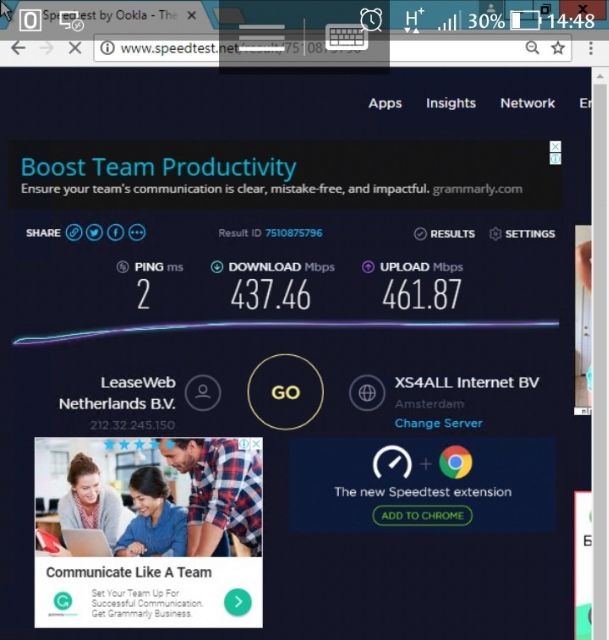Viewport: 609px width, 640px height.
Task: Click Boost Team Productivity ad headline
Action: coord(158,167)
